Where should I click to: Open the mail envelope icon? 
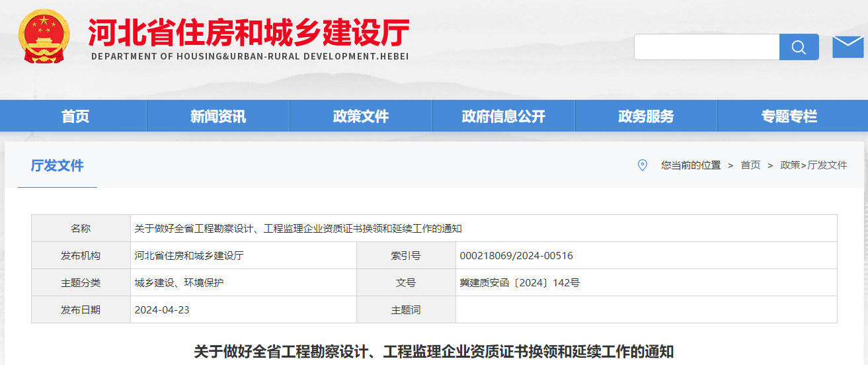click(848, 47)
